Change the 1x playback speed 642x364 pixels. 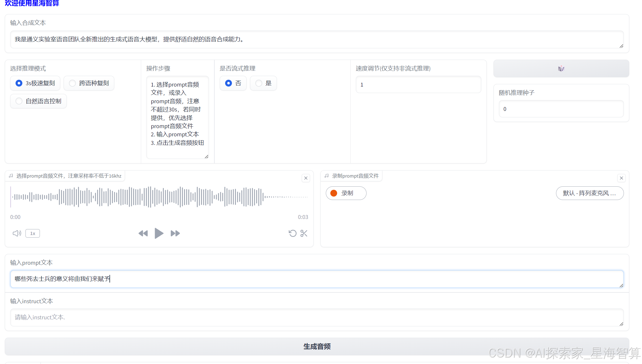pos(33,233)
